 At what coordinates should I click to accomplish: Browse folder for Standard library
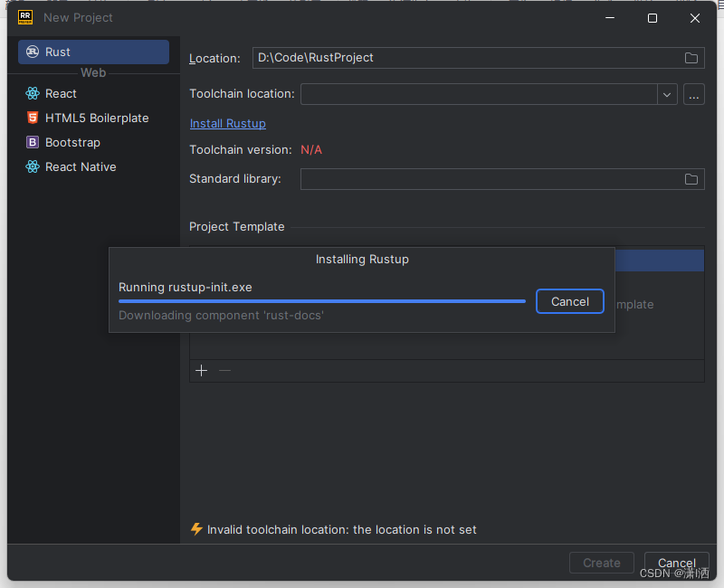pyautogui.click(x=691, y=179)
